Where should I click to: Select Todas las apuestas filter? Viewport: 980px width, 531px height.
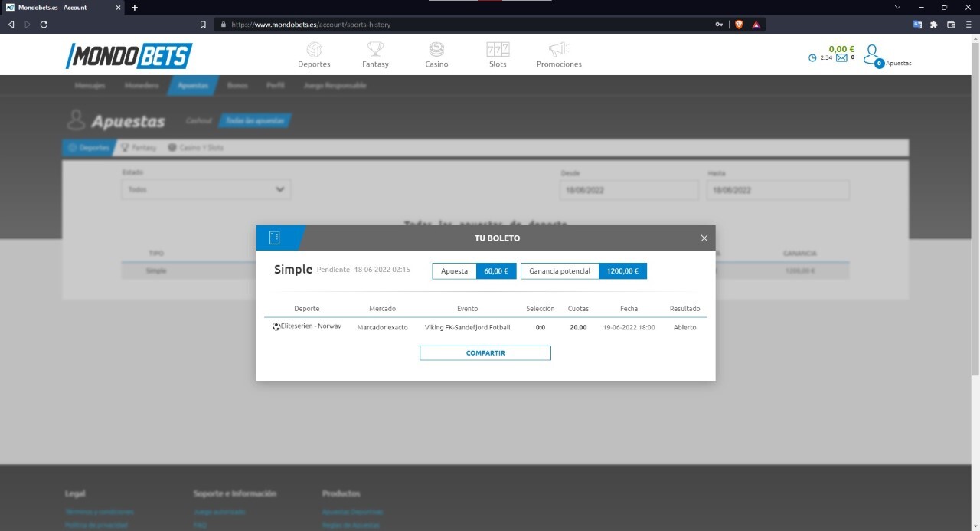[256, 121]
